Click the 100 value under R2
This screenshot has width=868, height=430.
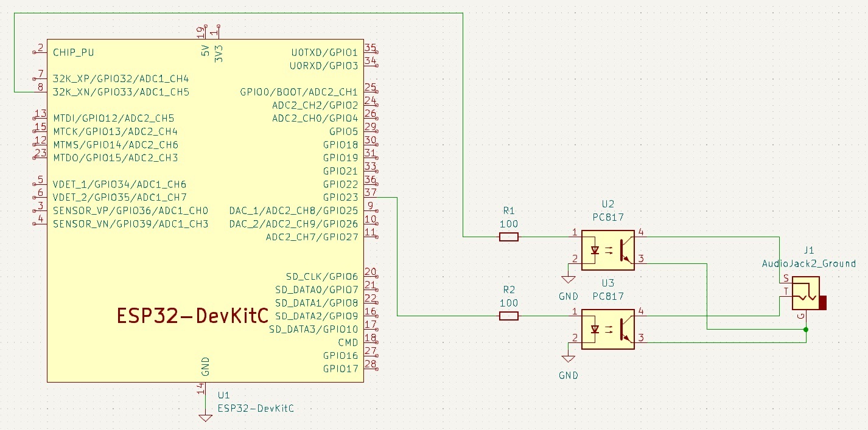coord(509,302)
